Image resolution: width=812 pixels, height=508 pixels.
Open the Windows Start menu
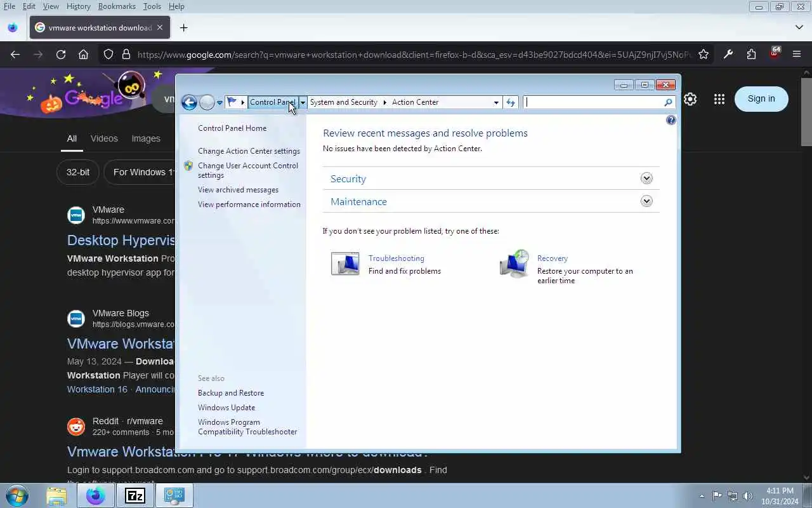point(17,495)
